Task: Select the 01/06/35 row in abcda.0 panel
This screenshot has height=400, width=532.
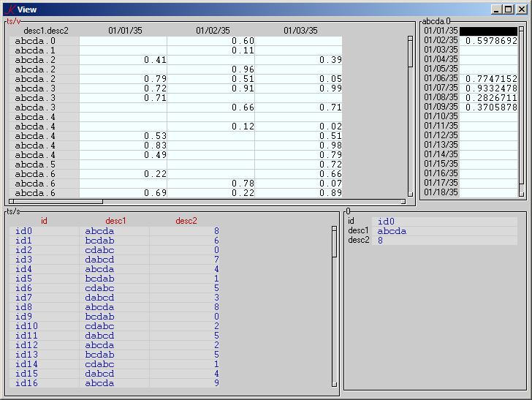Action: [441, 78]
